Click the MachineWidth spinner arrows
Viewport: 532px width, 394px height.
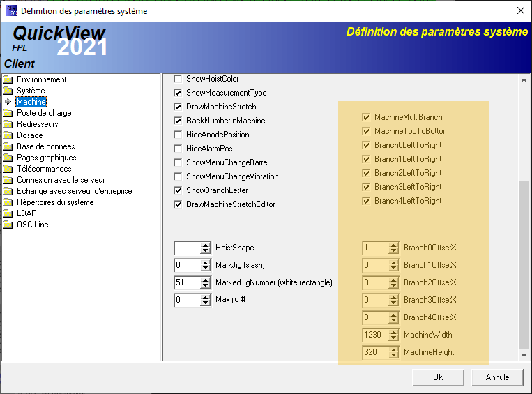pos(393,335)
